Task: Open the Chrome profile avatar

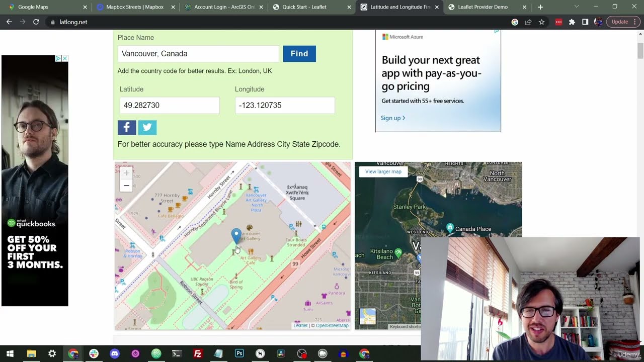Action: [598, 22]
